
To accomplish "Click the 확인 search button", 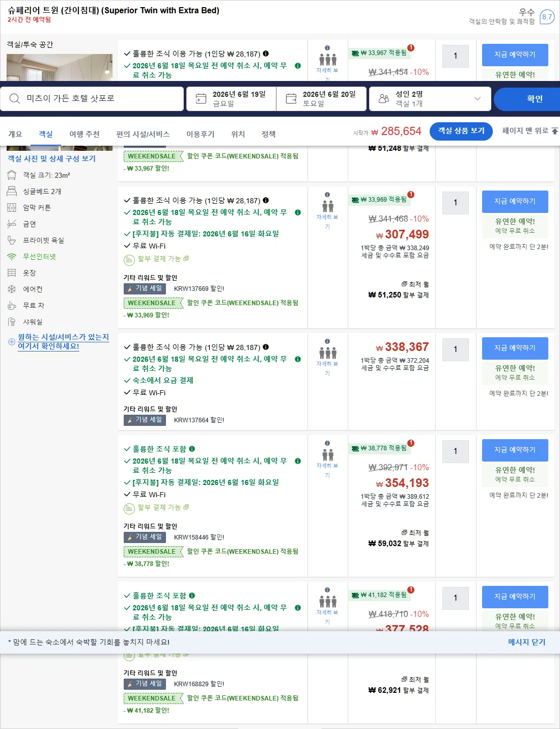I will point(527,99).
